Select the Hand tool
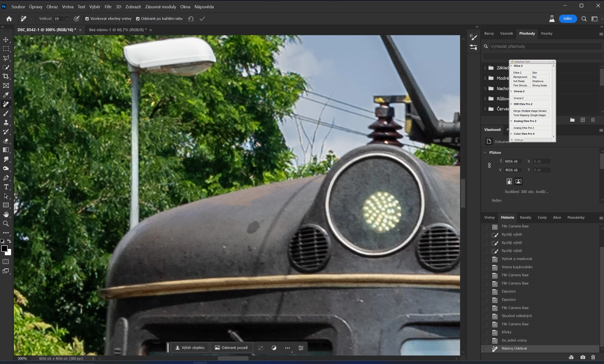The height and width of the screenshot is (364, 604). (x=6, y=214)
